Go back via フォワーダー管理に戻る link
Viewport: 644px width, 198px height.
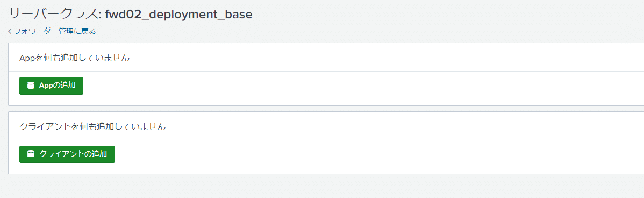pyautogui.click(x=52, y=31)
